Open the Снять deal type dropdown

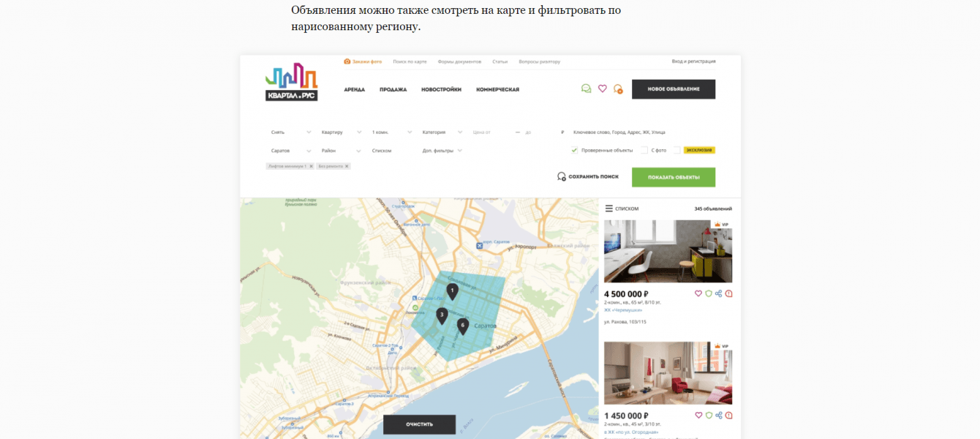click(291, 132)
